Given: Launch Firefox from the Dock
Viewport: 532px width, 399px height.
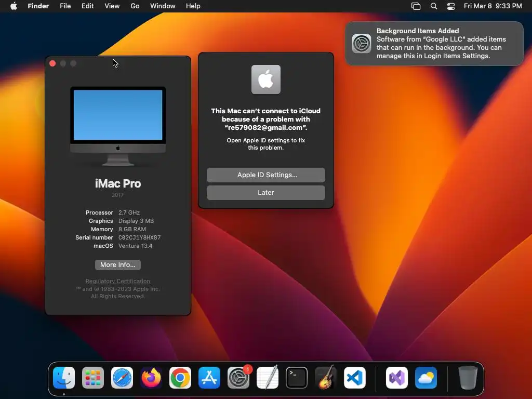Looking at the screenshot, I should 151,378.
